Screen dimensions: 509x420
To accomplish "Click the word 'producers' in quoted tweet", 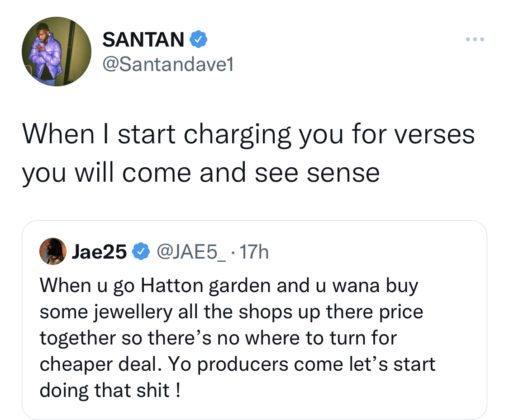I will (243, 365).
